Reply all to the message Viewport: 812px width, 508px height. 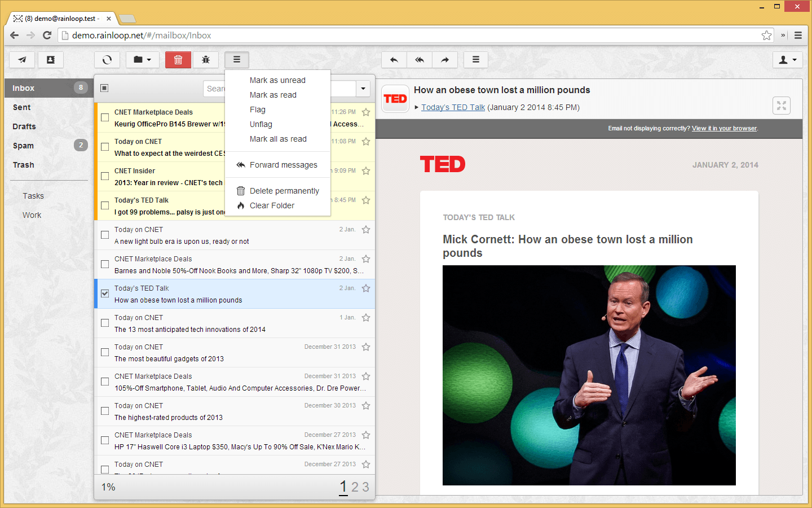(420, 60)
